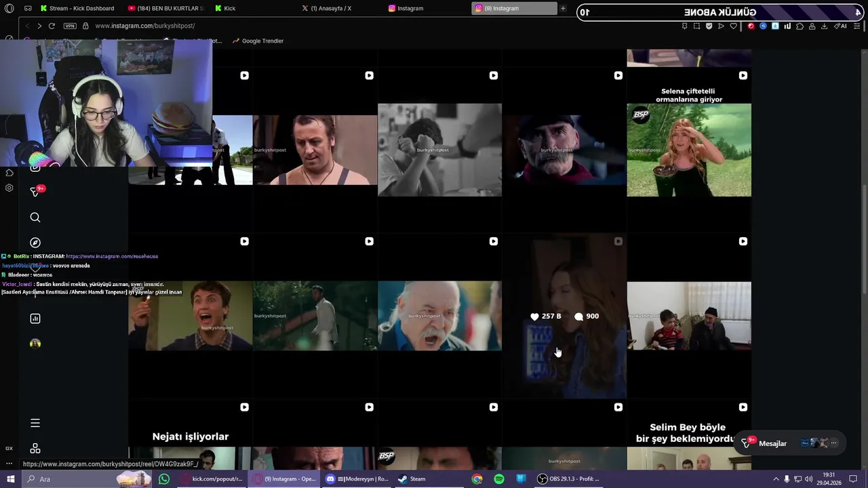Open volume control in system tray
Viewport: 868px width, 488px height.
coord(808,479)
